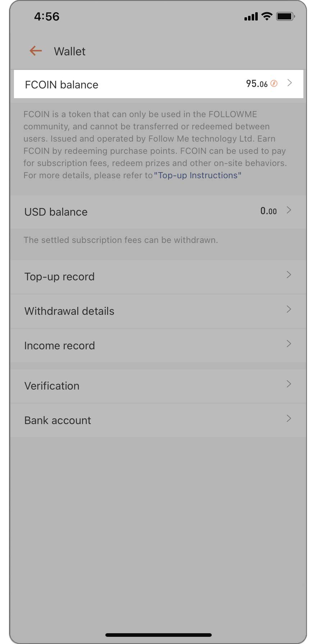Screen dimensions: 316x644
Task: Tap the 0.00 USD amount
Action: [269, 211]
